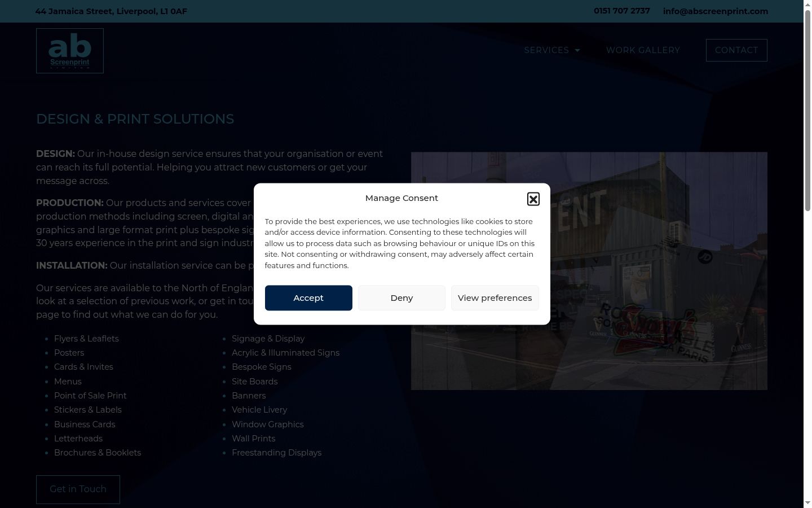812x508 pixels.
Task: Call the phone number 0151 707 2737
Action: pos(621,11)
